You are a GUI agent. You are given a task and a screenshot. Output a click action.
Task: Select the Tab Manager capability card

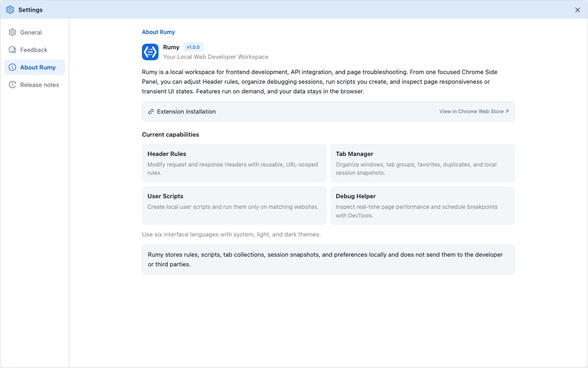click(423, 163)
